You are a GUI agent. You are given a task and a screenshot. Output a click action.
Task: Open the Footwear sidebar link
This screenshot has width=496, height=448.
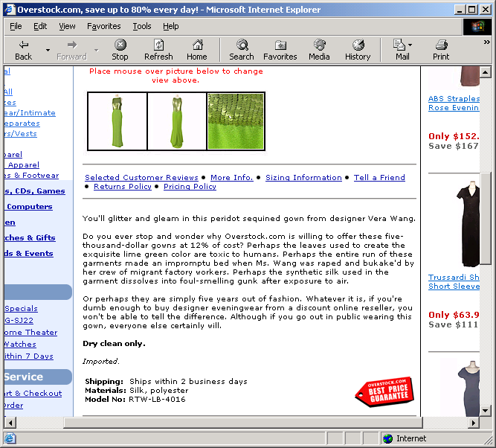pos(32,176)
